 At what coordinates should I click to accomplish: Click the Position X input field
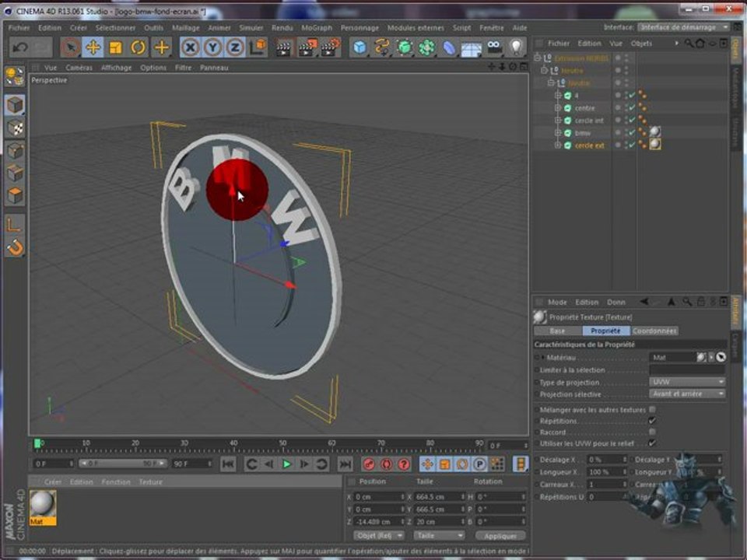click(378, 497)
